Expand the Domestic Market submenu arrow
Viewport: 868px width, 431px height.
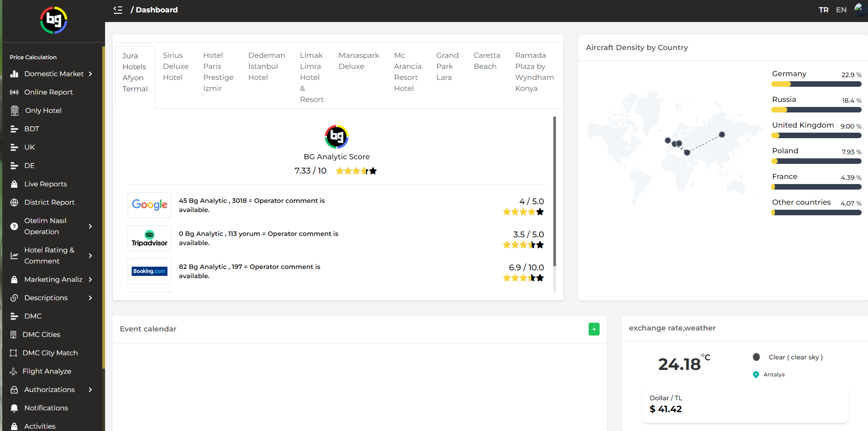tap(90, 74)
